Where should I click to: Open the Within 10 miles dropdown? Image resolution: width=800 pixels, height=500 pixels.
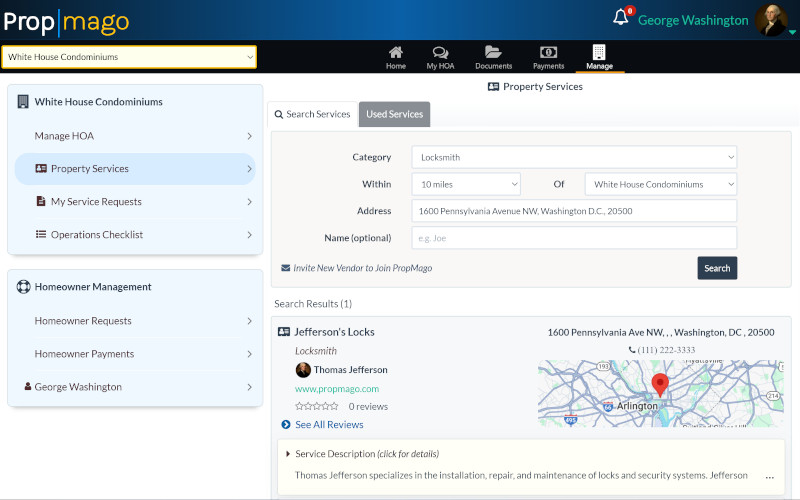[x=466, y=184]
